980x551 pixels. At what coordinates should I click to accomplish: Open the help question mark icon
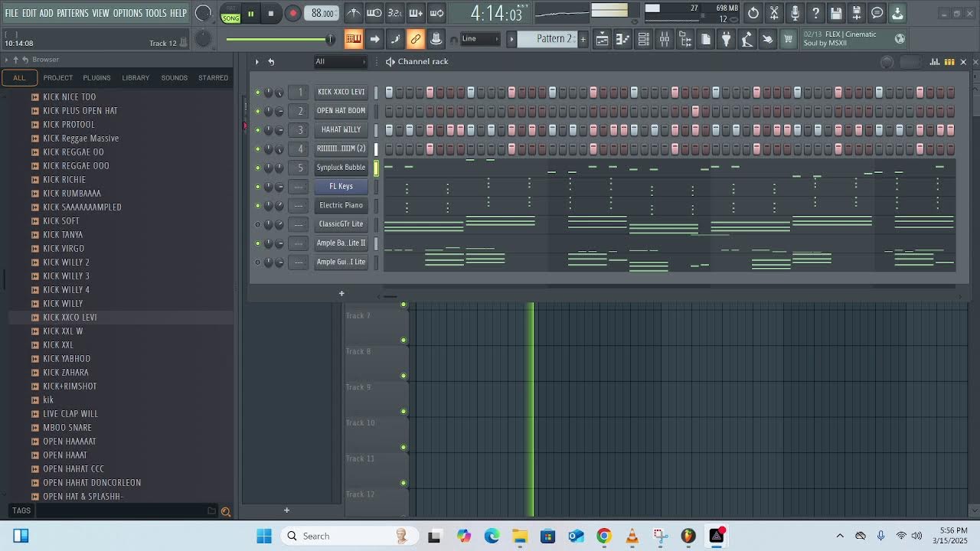click(815, 13)
